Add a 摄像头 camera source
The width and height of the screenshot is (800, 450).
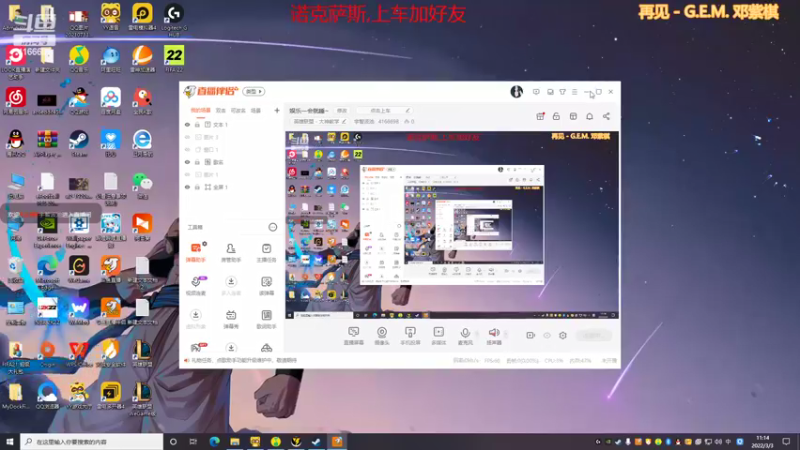coord(382,336)
